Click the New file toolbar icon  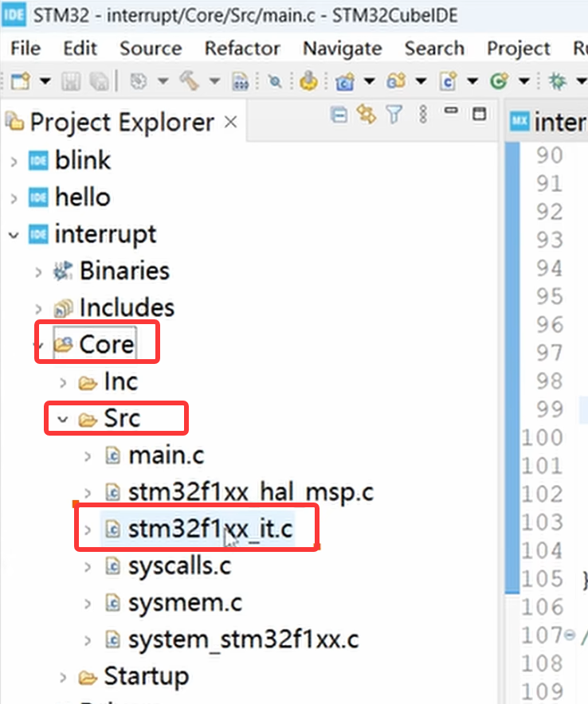21,81
